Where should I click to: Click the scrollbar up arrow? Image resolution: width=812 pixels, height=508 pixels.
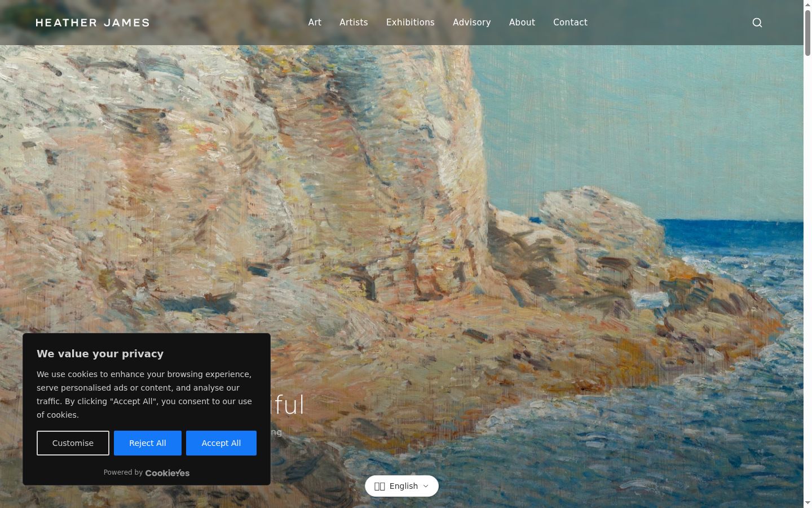pos(807,5)
